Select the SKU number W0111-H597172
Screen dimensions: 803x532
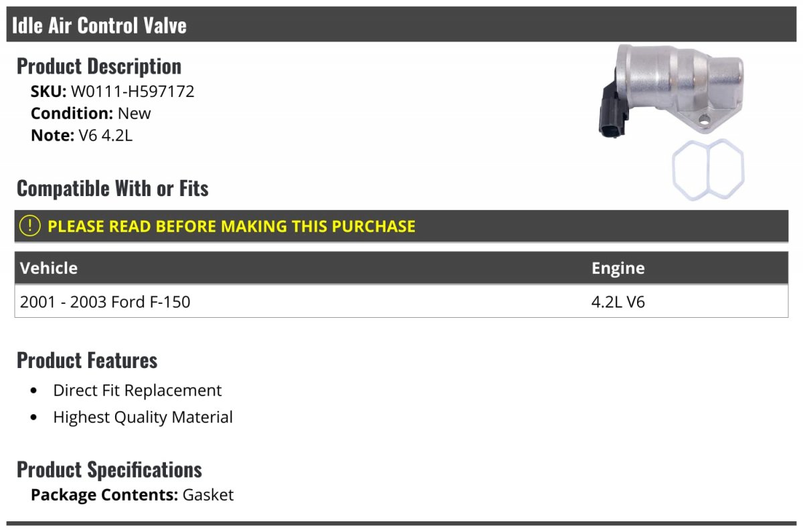pos(132,92)
